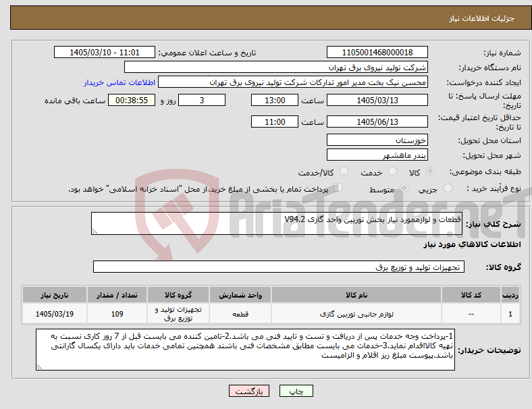Click the page title جزئیات اطلاعات نیاز
Image resolution: width=532 pixels, height=409 pixels.
pyautogui.click(x=482, y=18)
